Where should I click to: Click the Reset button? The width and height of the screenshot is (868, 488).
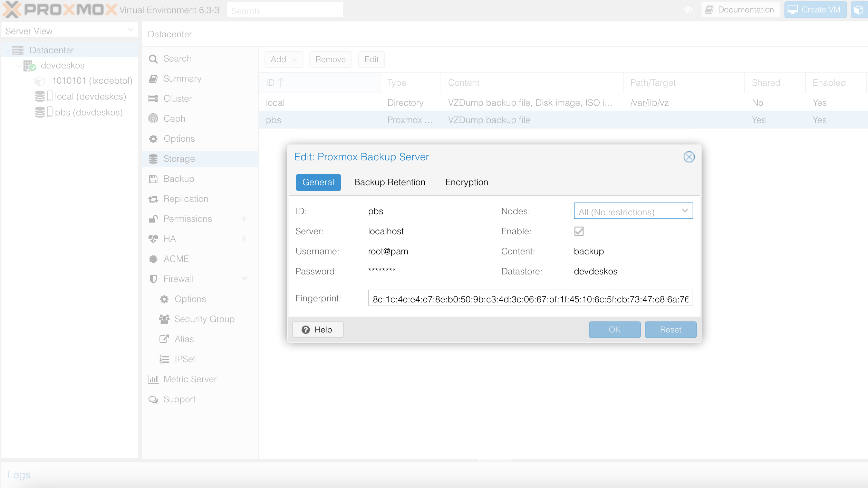(671, 330)
